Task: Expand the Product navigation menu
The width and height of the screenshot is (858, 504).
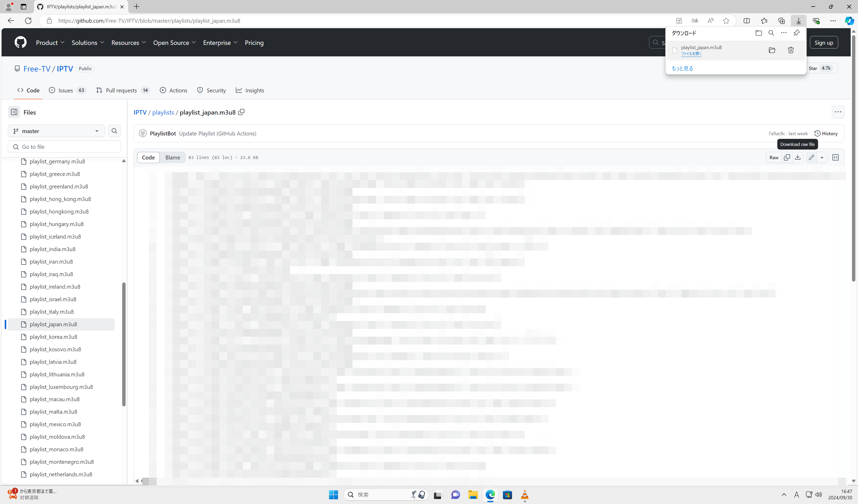Action: (50, 43)
